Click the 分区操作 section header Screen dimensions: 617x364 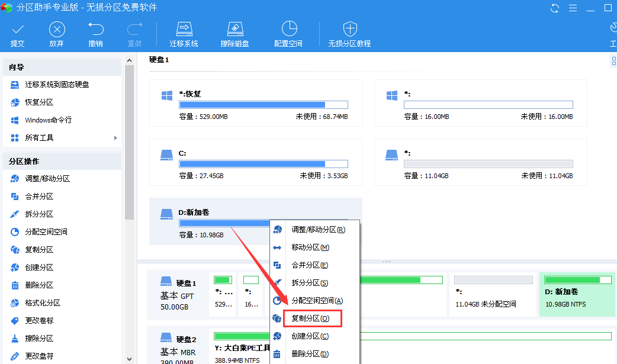tap(62, 162)
